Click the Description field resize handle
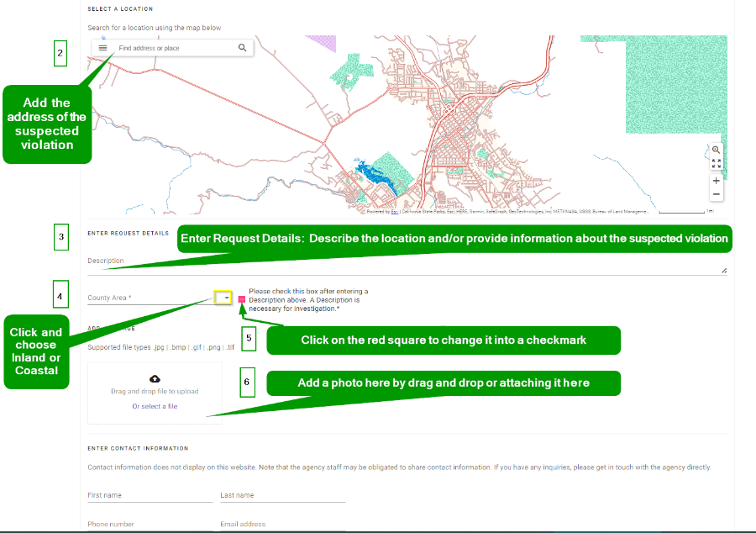This screenshot has width=756, height=533. 723,270
